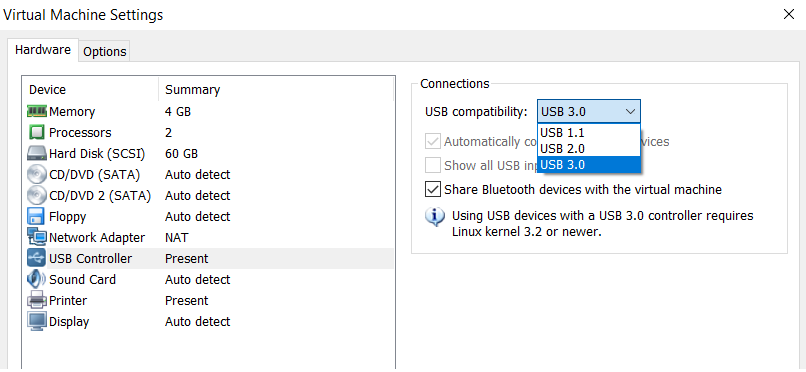This screenshot has height=372, width=806.
Task: Click the Network Adapter icon
Action: [36, 237]
